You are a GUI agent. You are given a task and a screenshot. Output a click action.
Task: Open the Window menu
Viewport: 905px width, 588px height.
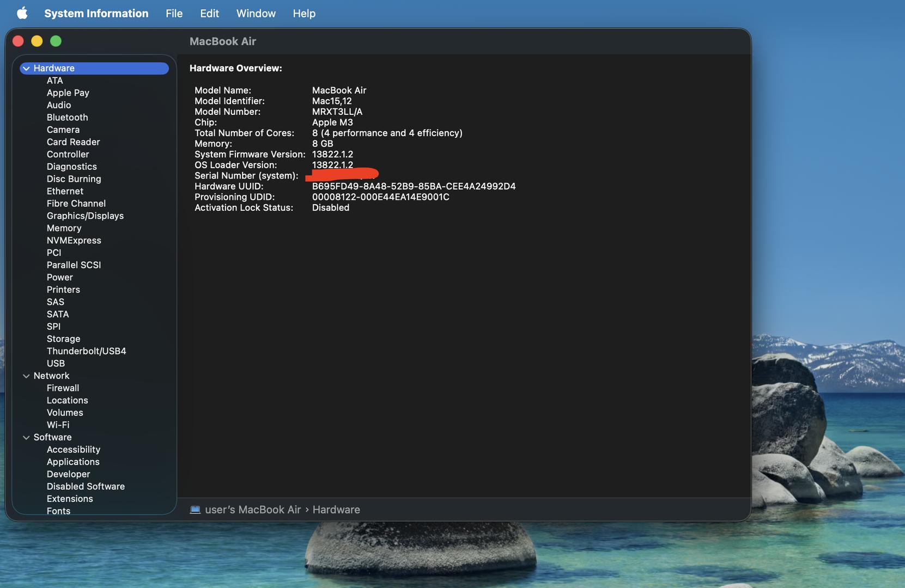pyautogui.click(x=256, y=13)
